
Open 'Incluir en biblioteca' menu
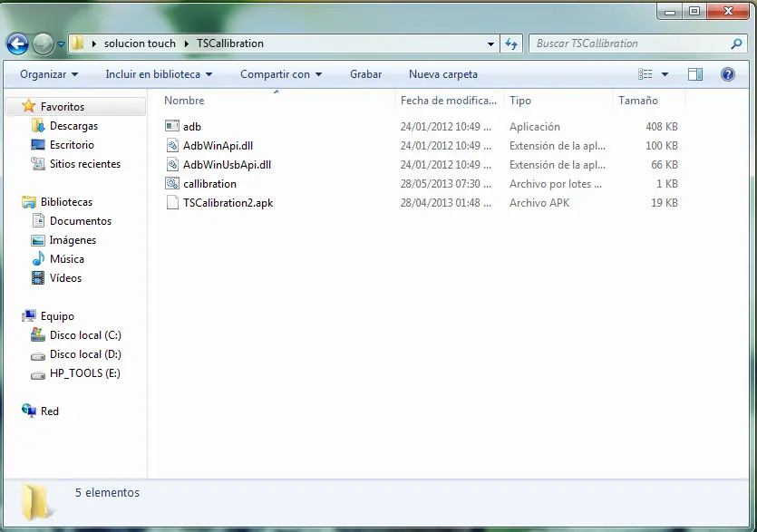click(x=159, y=74)
